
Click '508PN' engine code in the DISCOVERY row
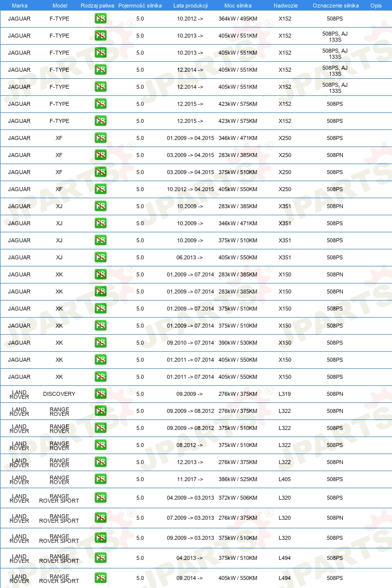(335, 394)
